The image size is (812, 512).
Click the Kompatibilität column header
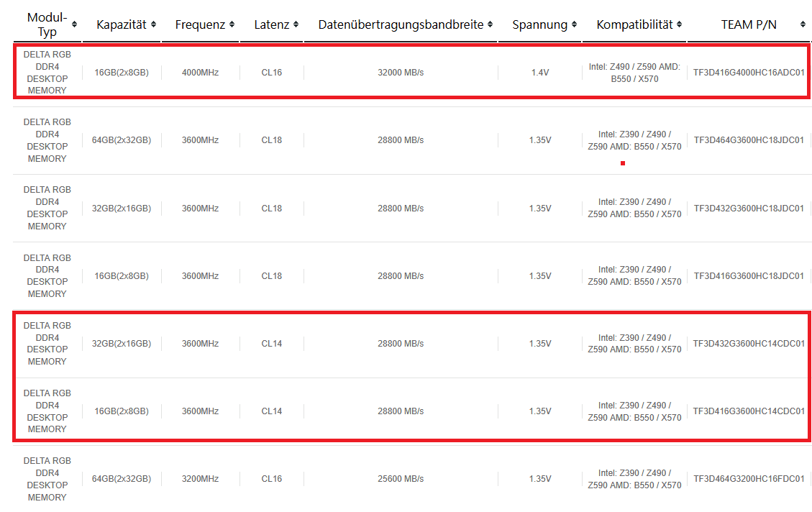tap(634, 24)
